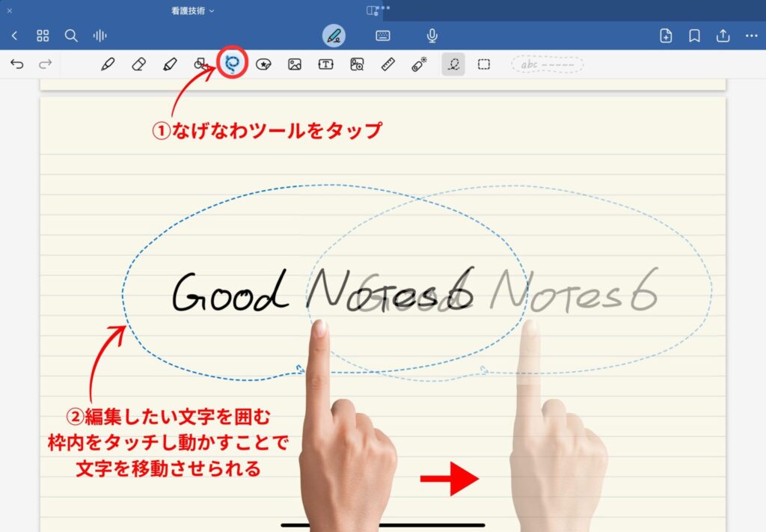Open the page thumbnails grid view
The width and height of the screenshot is (766, 532).
pyautogui.click(x=43, y=36)
